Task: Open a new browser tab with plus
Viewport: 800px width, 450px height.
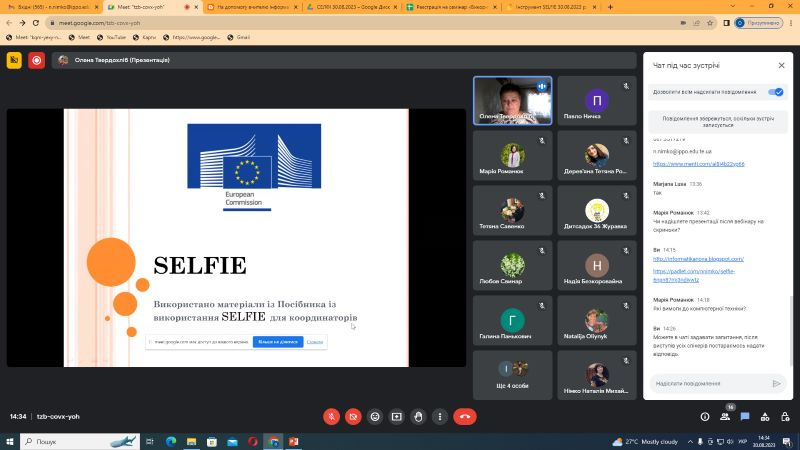Action: [x=610, y=7]
